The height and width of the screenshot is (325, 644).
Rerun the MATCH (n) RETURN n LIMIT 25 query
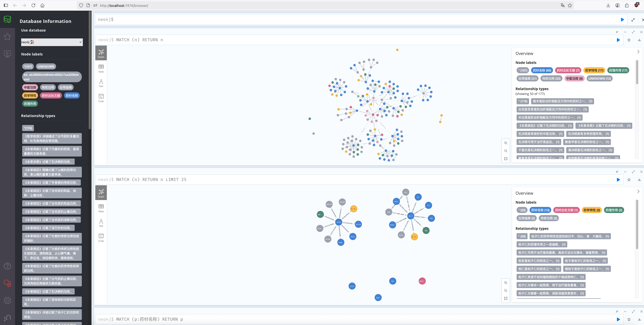point(618,180)
